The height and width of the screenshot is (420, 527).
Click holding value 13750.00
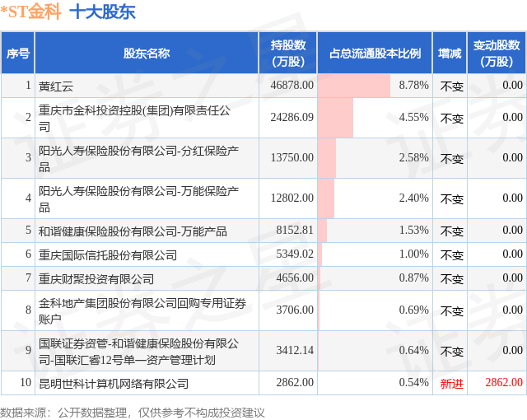[291, 157]
